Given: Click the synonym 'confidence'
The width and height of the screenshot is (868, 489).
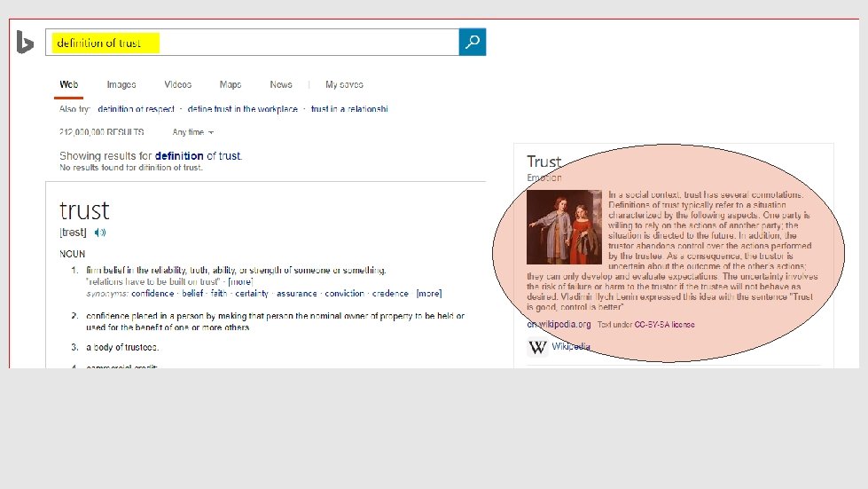Looking at the screenshot, I should [x=152, y=294].
